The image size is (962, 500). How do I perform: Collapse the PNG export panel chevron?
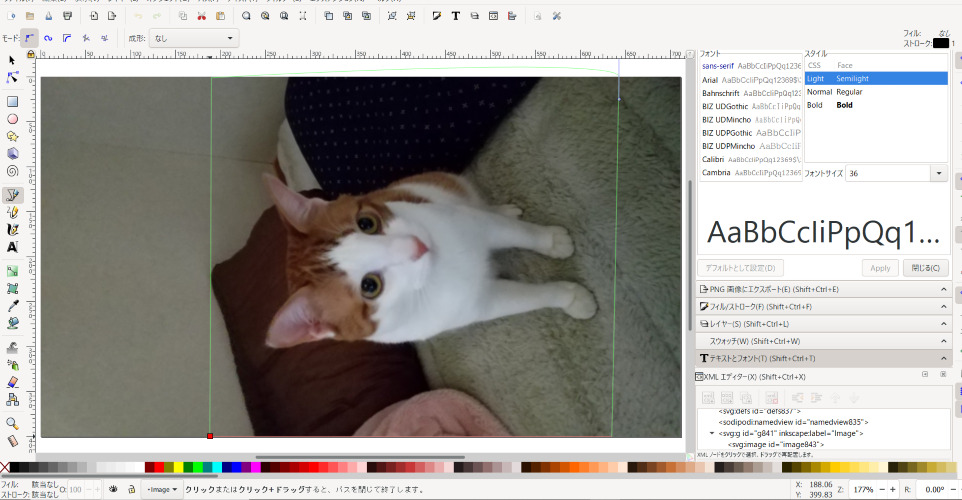[944, 289]
